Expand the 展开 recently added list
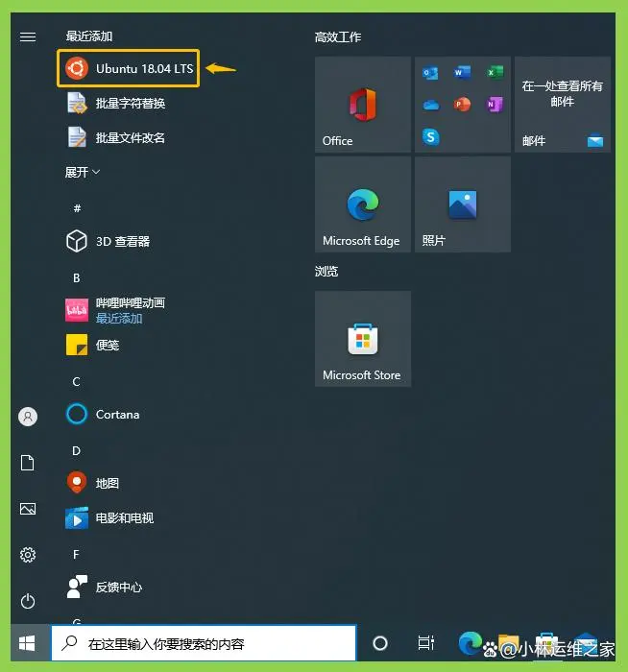628x672 pixels. coord(83,172)
